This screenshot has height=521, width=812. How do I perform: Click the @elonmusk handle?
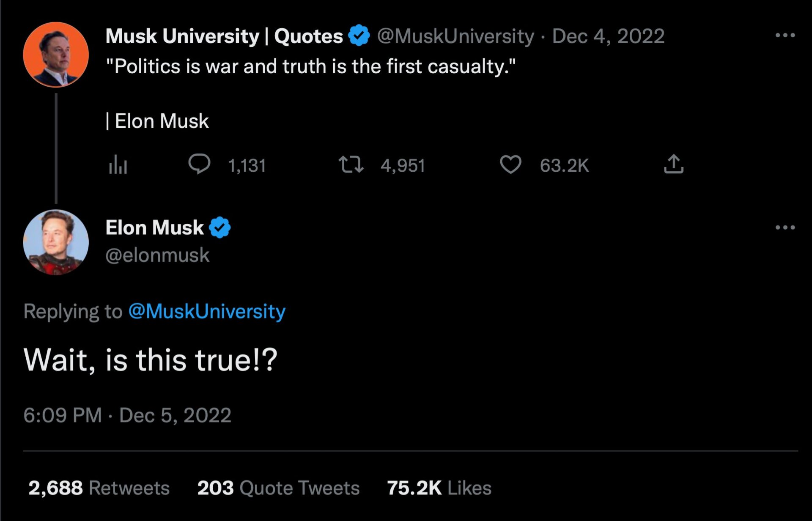[157, 255]
